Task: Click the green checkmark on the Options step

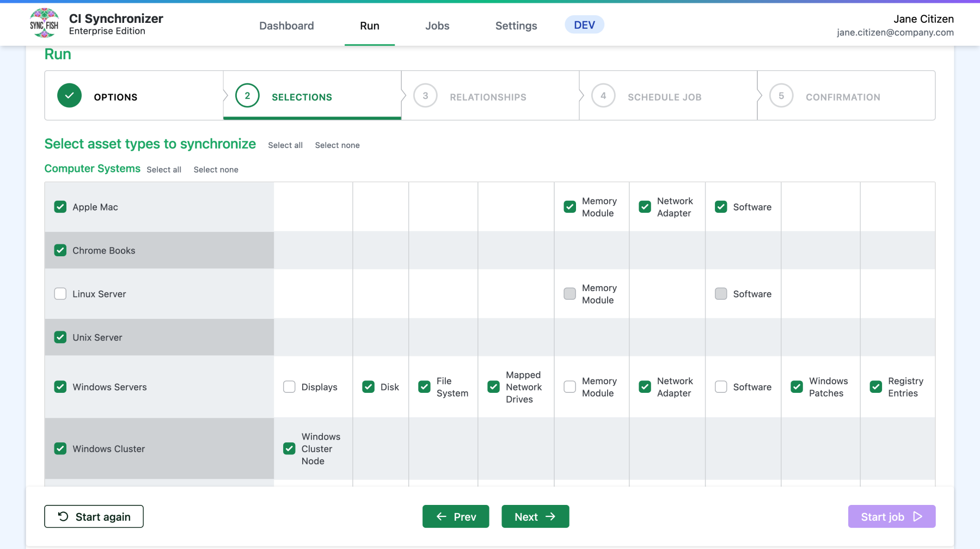Action: (x=69, y=95)
